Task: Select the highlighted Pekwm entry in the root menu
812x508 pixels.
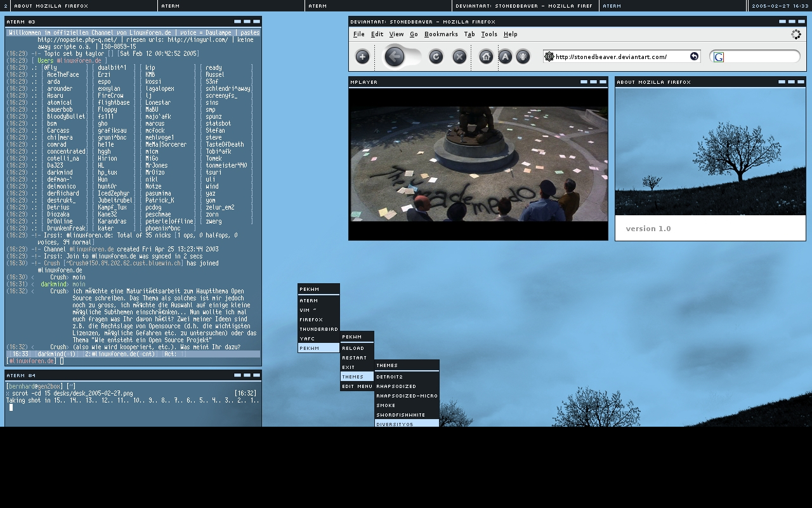Action: click(x=318, y=348)
